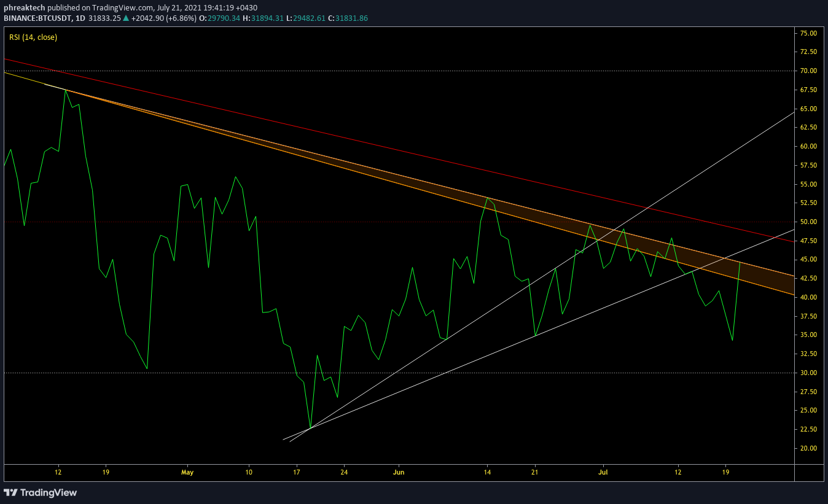Click the 65.00 scale label
Screen dimensions: 828x504
pos(808,109)
